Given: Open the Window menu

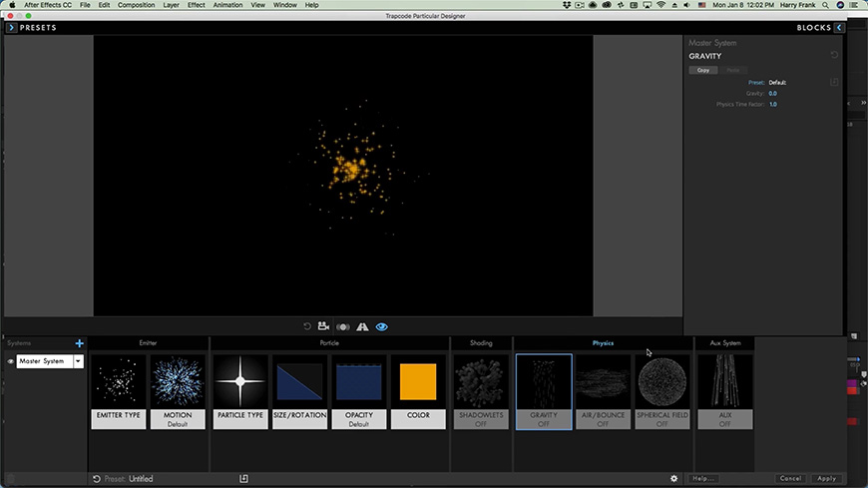Looking at the screenshot, I should (285, 5).
